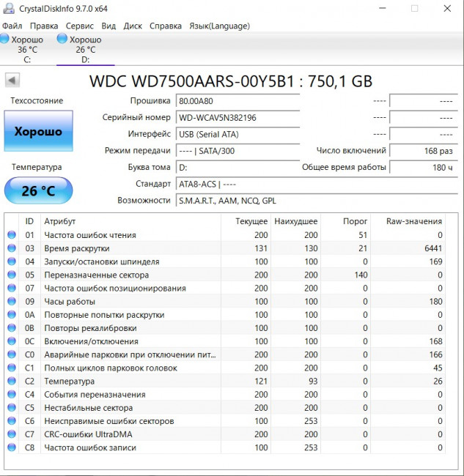Viewport: 464px width, 476px height.
Task: Click the ID column header
Action: (x=29, y=221)
